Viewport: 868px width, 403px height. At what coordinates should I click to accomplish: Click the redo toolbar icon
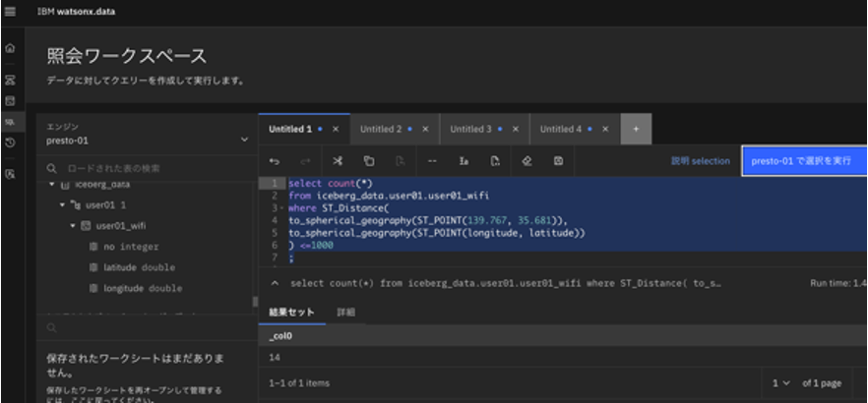point(305,161)
